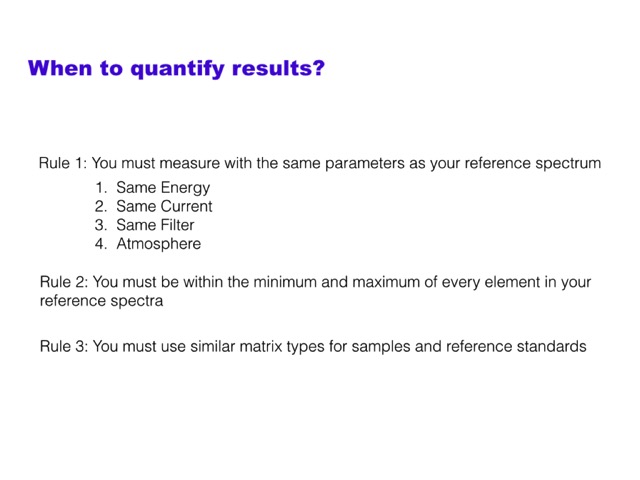
Task: Select the "Same Energy" list item
Action: [x=163, y=187]
